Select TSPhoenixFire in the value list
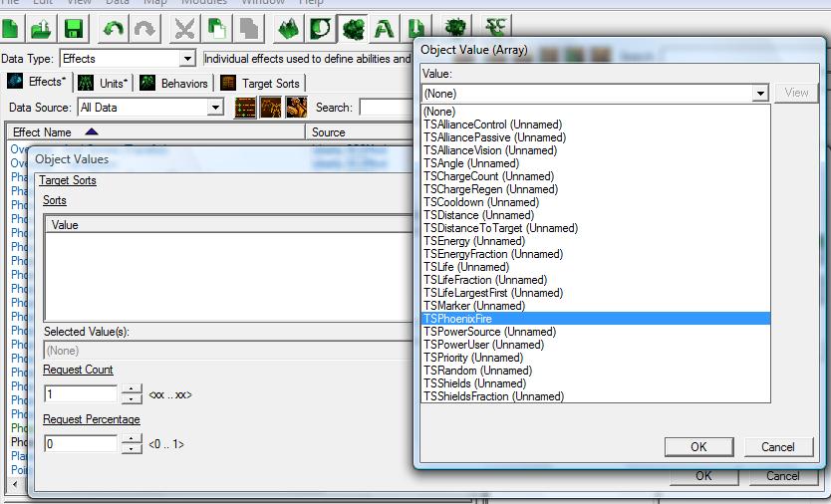 (596, 319)
